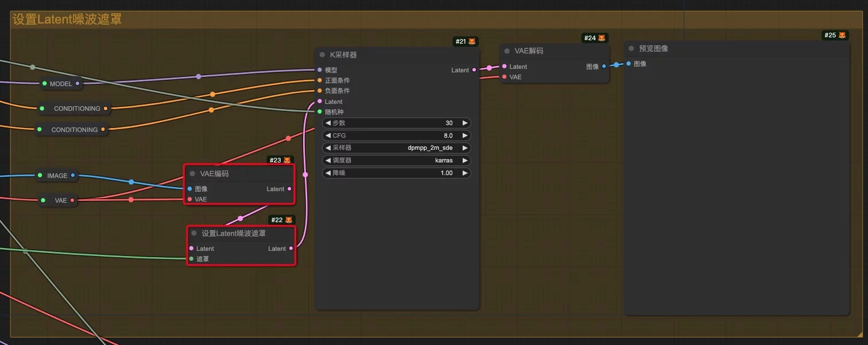Click the fox badge icon beside #22

(289, 220)
